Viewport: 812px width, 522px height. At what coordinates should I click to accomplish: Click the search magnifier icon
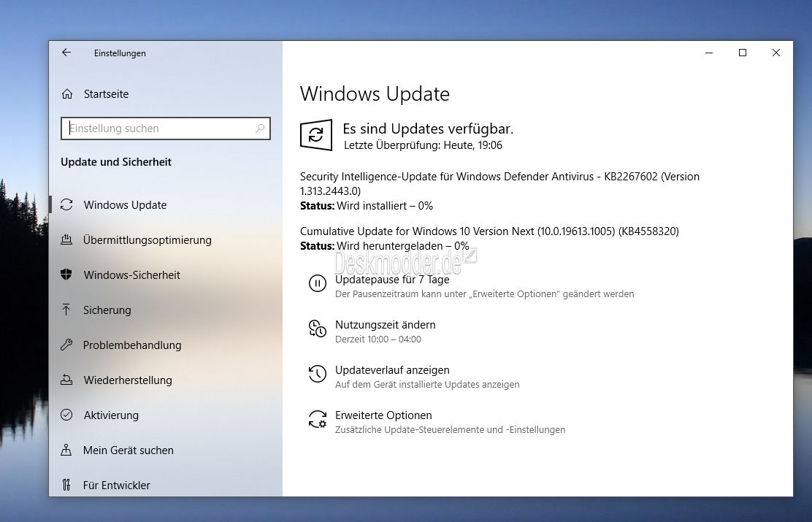click(x=260, y=128)
